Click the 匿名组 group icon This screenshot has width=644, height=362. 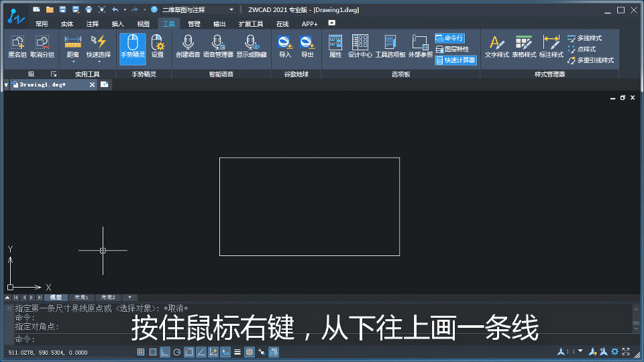point(17,46)
